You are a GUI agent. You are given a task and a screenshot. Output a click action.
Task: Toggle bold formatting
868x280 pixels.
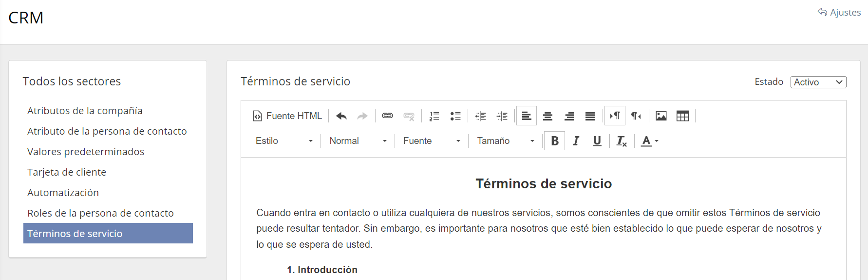(x=554, y=141)
